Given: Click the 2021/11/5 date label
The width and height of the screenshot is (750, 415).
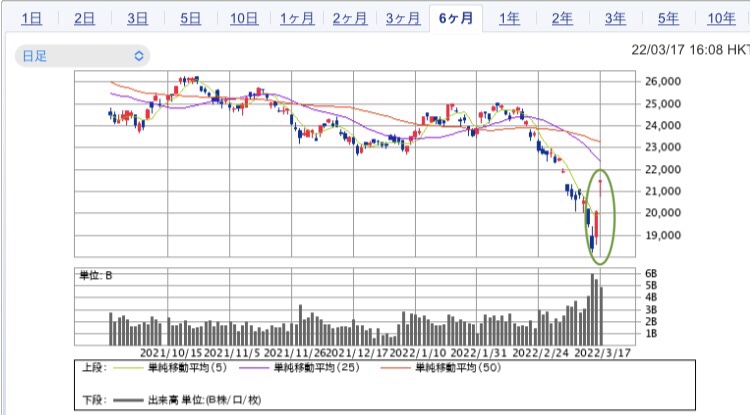Looking at the screenshot, I should tap(232, 353).
